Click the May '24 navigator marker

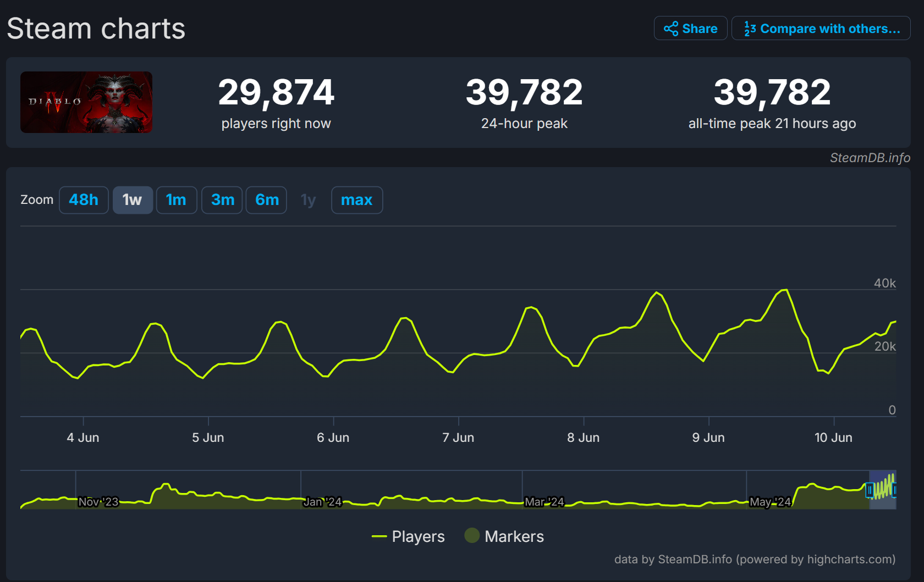pos(771,502)
